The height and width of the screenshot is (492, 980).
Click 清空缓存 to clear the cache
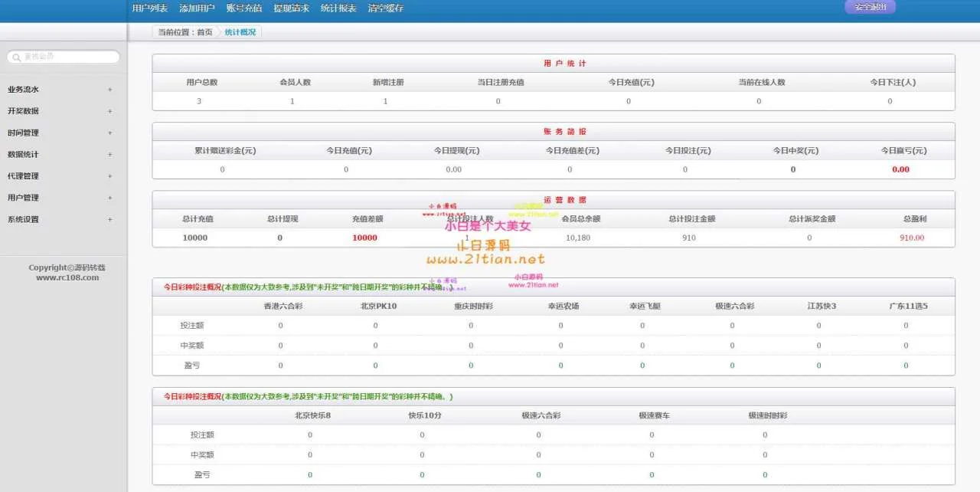pyautogui.click(x=385, y=8)
